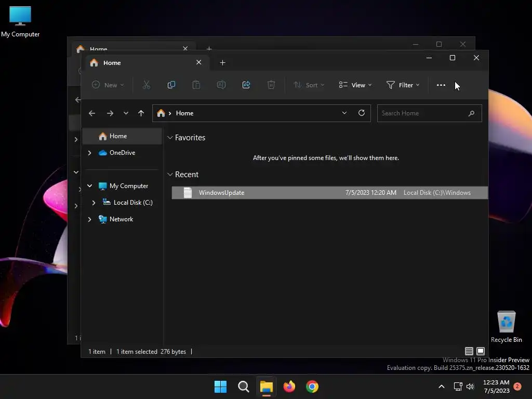Open the View dropdown menu
532x399 pixels.
355,85
